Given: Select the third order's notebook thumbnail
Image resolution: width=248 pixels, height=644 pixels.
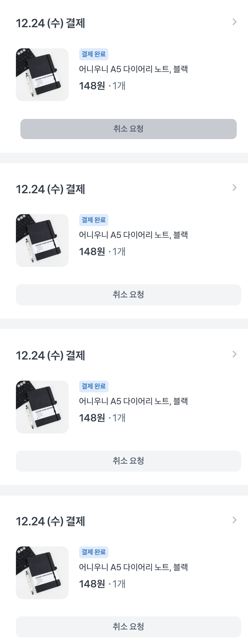Looking at the screenshot, I should (x=42, y=407).
